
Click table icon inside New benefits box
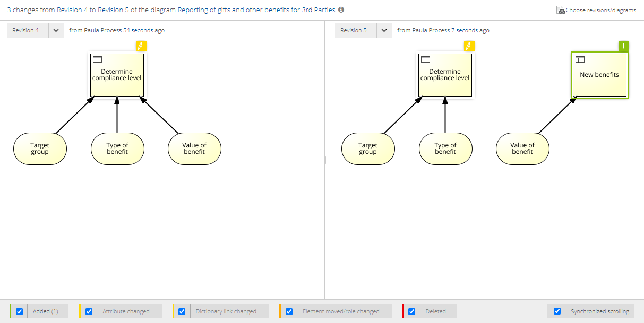(580, 59)
